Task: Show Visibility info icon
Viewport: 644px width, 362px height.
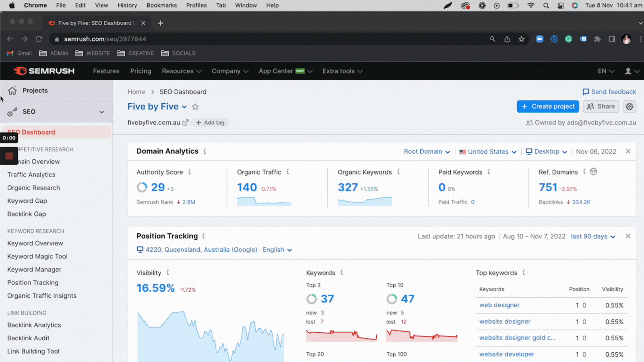Action: tap(168, 273)
